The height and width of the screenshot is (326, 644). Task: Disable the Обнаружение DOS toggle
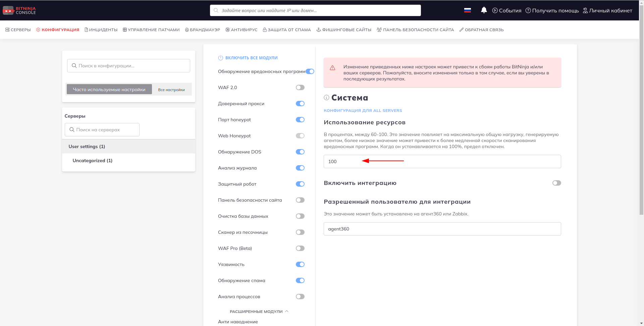tap(300, 152)
